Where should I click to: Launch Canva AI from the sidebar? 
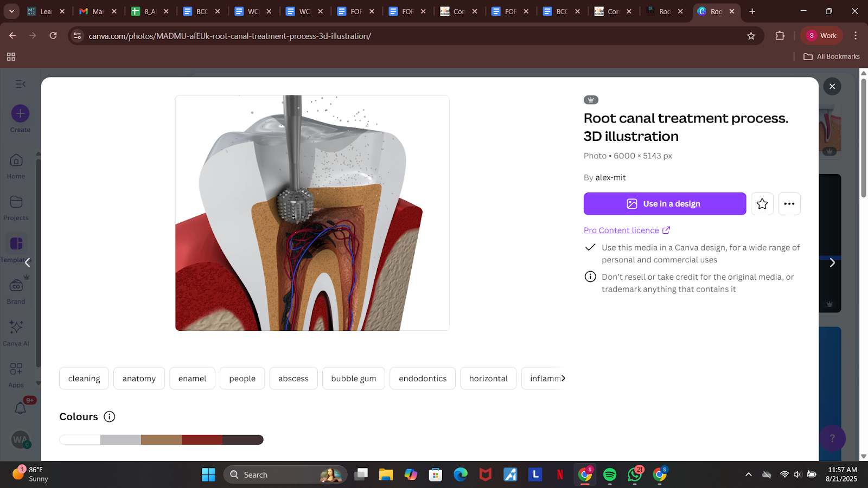pos(16,331)
